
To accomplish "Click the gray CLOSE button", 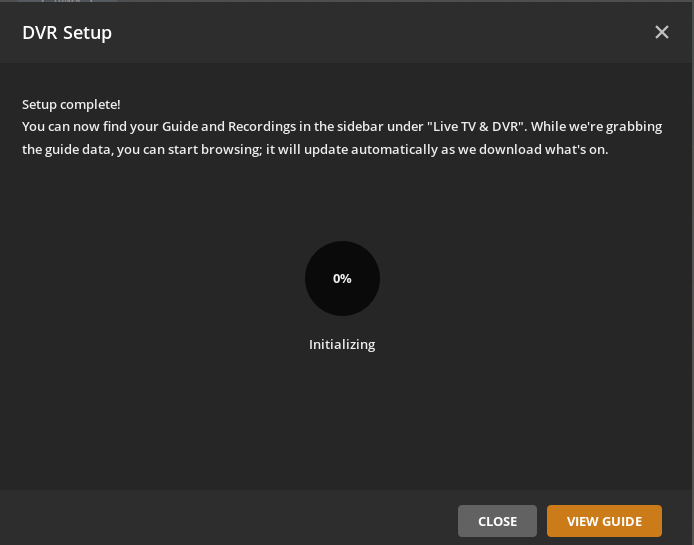I will [x=497, y=521].
